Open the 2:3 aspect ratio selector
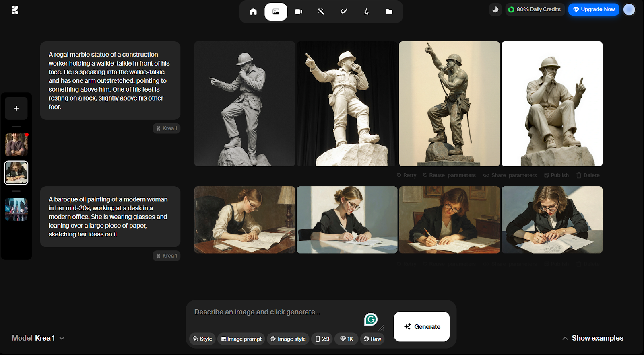644x355 pixels. pos(322,339)
